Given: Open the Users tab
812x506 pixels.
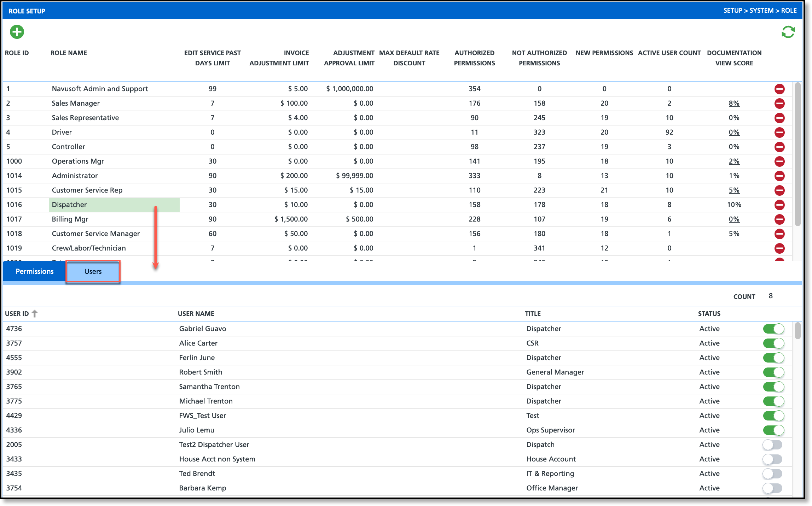Looking at the screenshot, I should coord(93,271).
